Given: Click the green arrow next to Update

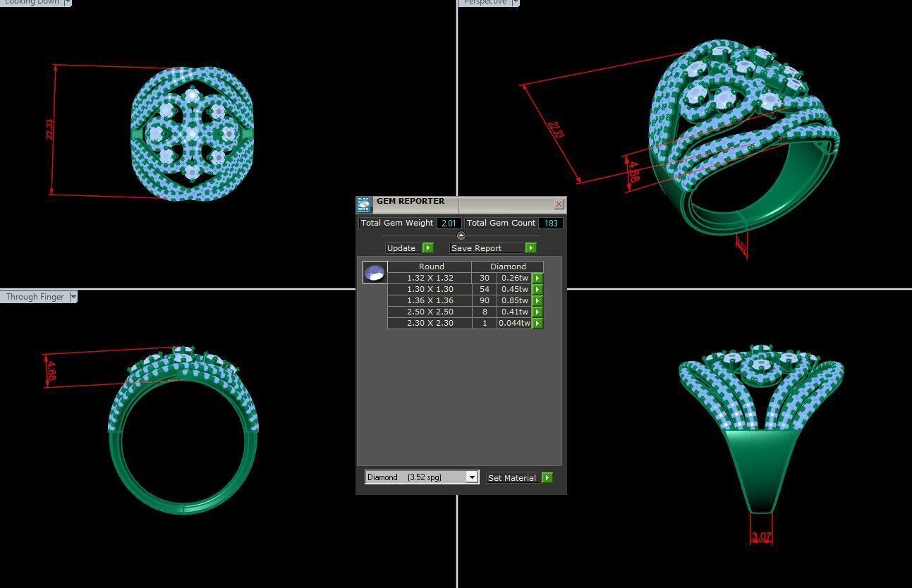Looking at the screenshot, I should click(x=427, y=248).
